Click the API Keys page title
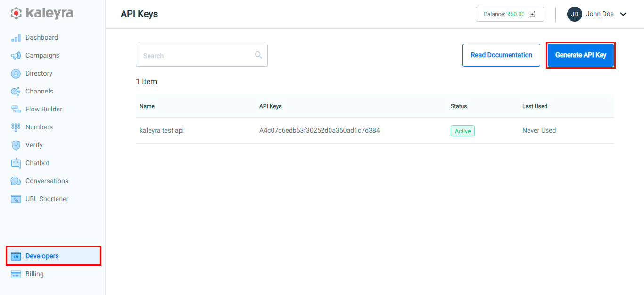This screenshot has width=644, height=295. (139, 14)
